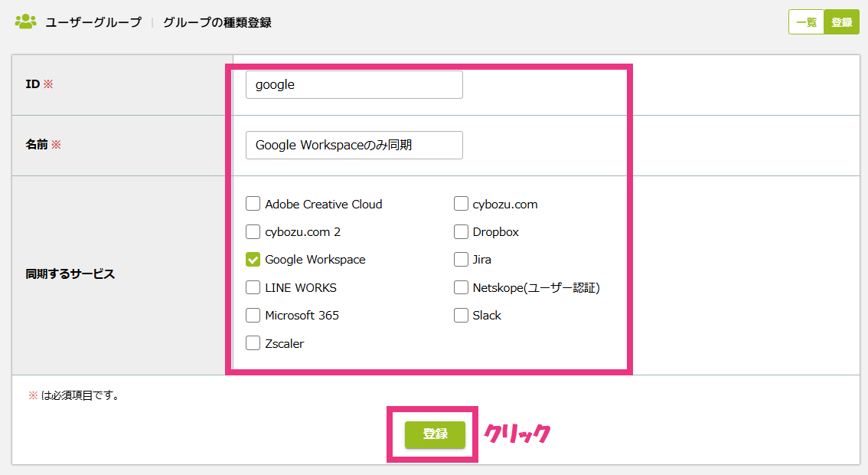Image resolution: width=868 pixels, height=475 pixels.
Task: Uncheck the Google Workspace checkbox
Action: 253,260
